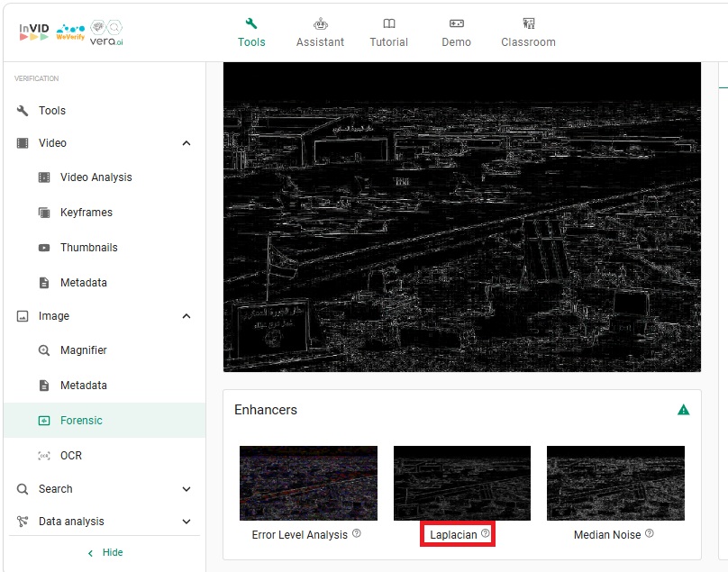Click the Classroom teacher icon
Screen dimensions: 728x572
tap(528, 23)
